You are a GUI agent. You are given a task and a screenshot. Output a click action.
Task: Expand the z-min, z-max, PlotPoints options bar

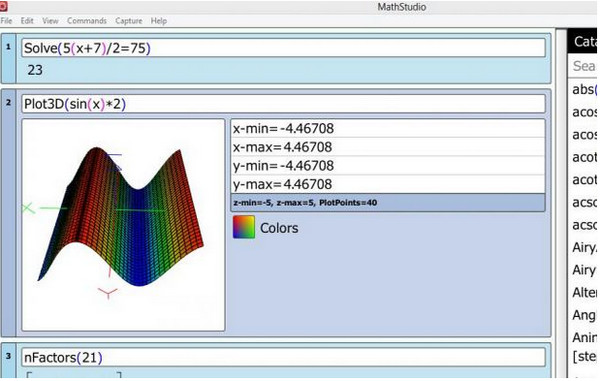pyautogui.click(x=388, y=203)
